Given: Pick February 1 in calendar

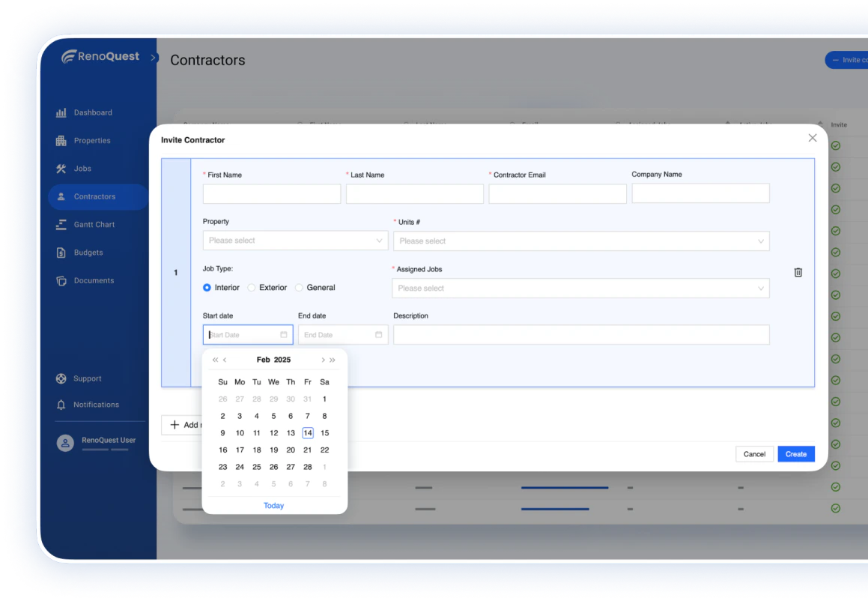Looking at the screenshot, I should (x=324, y=399).
